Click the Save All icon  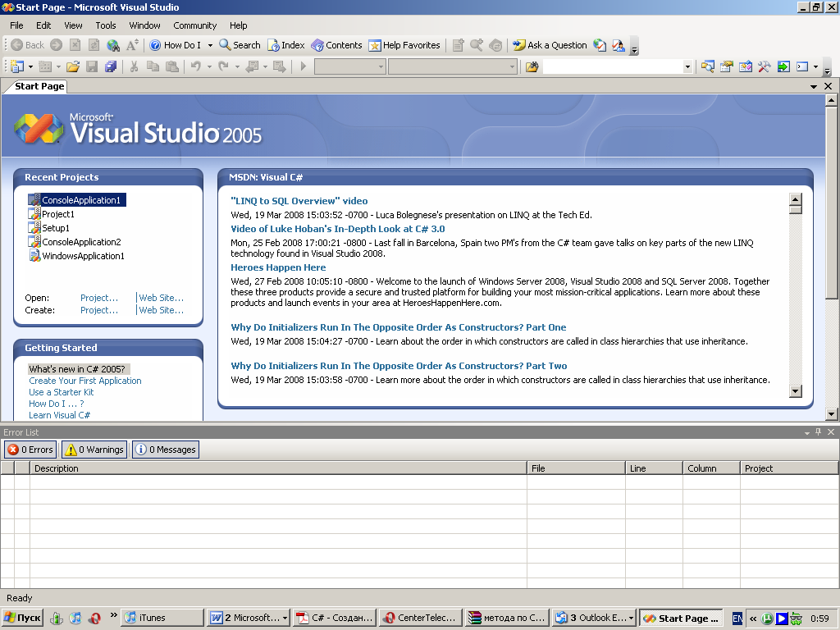[111, 66]
